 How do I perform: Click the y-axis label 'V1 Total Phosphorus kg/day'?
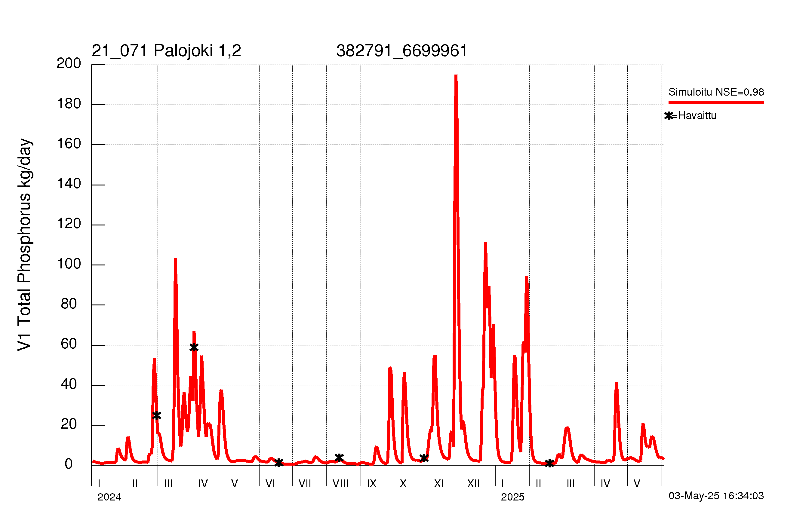(x=25, y=245)
